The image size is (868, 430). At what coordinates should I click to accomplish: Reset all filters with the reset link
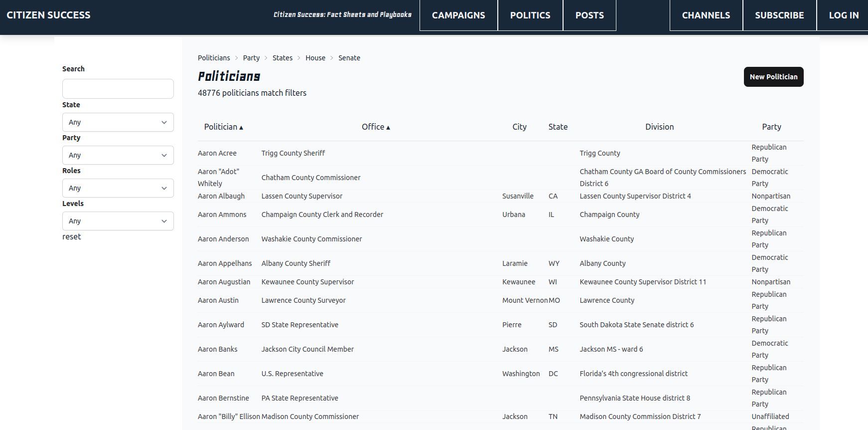tap(71, 237)
